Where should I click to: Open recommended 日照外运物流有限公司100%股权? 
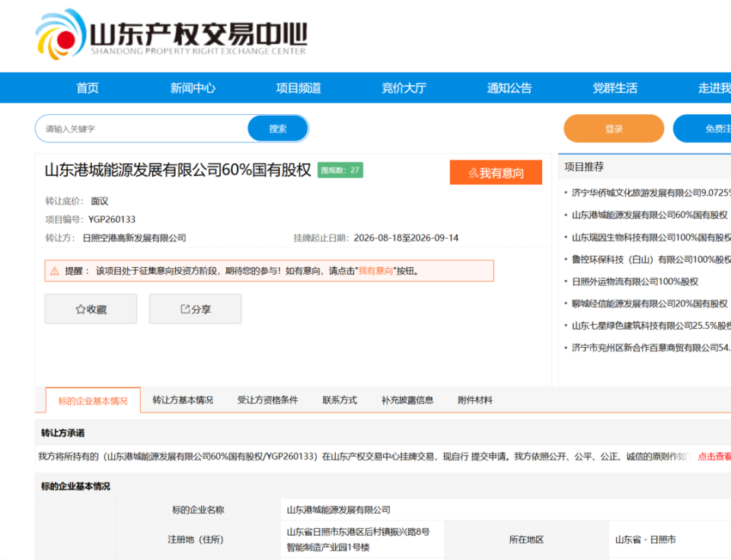point(635,282)
